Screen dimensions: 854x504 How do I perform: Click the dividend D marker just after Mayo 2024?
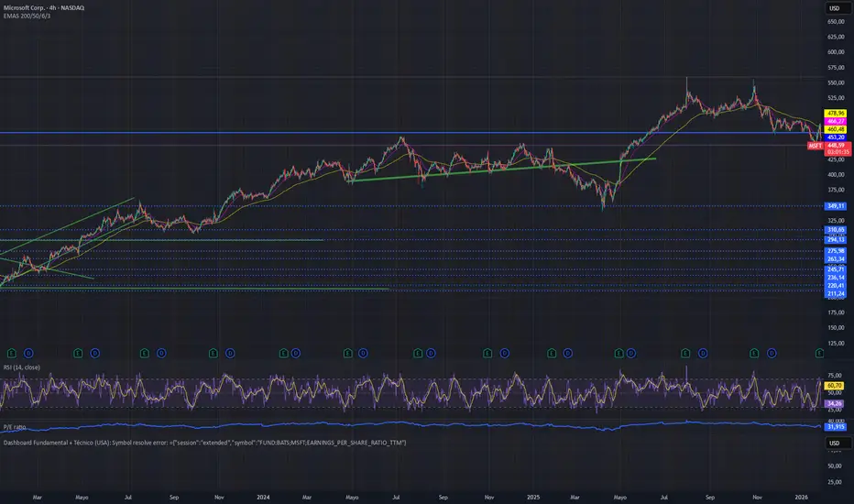tap(363, 353)
